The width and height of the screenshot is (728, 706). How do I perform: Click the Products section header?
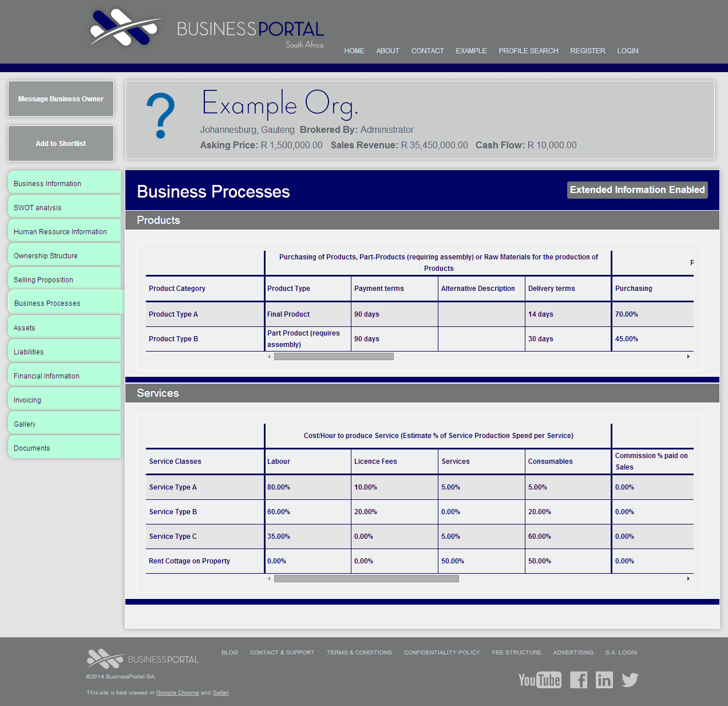422,220
